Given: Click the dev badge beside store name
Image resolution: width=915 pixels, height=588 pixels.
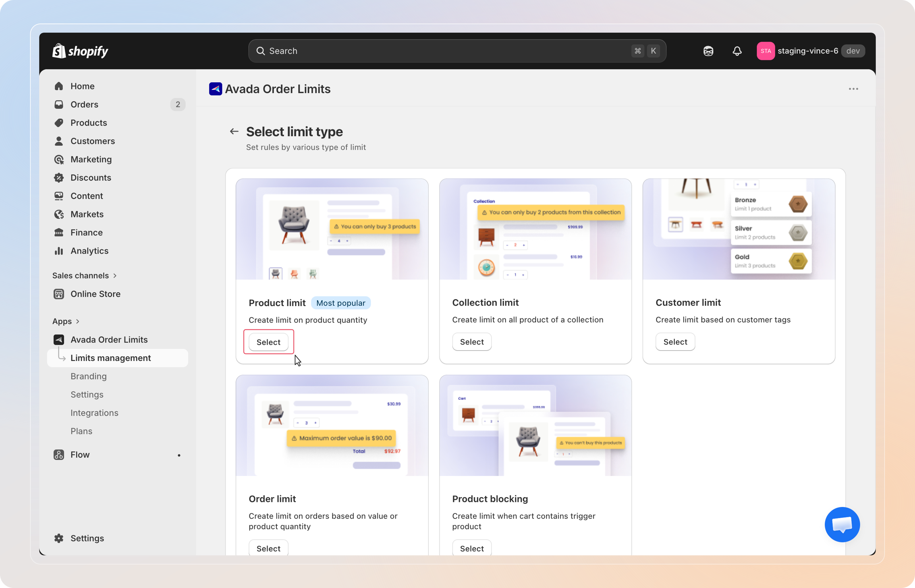Looking at the screenshot, I should (x=853, y=51).
